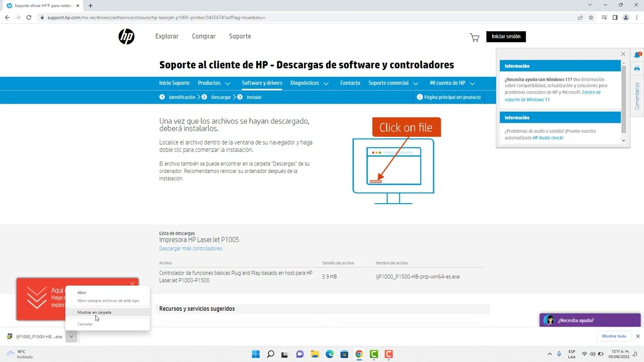Click ljP1000_P1500-HB-pnp-win64-es.exe file name
The width and height of the screenshot is (644, 362).
(x=418, y=277)
